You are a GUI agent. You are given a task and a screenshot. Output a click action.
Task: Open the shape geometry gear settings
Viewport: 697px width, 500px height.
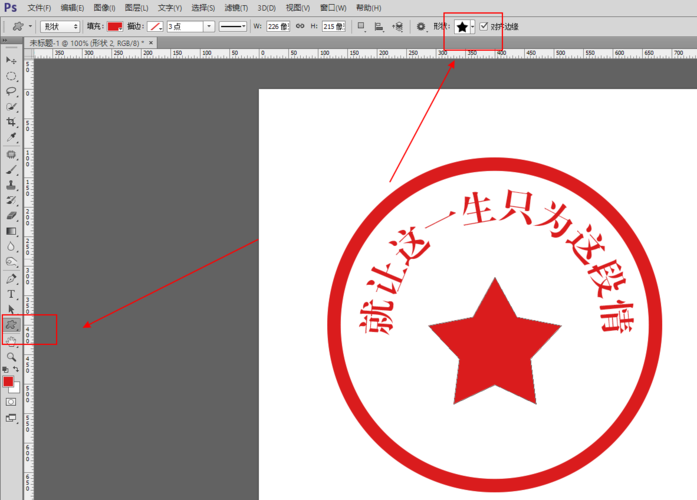[x=421, y=27]
